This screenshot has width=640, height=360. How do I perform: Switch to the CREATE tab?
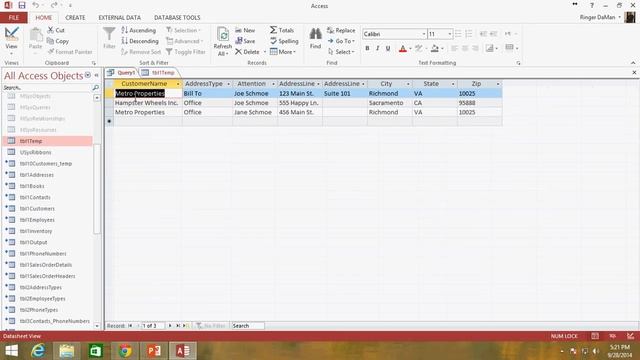pyautogui.click(x=75, y=18)
